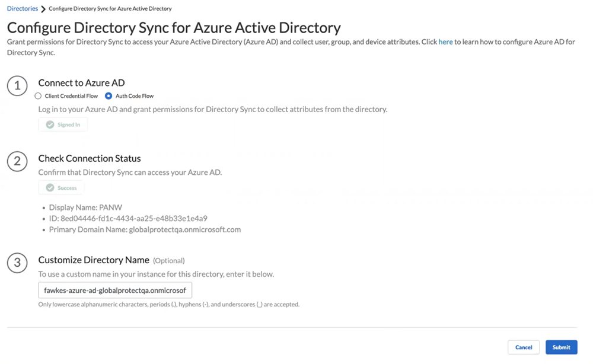
Task: Click the step 1 circle icon
Action: (x=17, y=86)
